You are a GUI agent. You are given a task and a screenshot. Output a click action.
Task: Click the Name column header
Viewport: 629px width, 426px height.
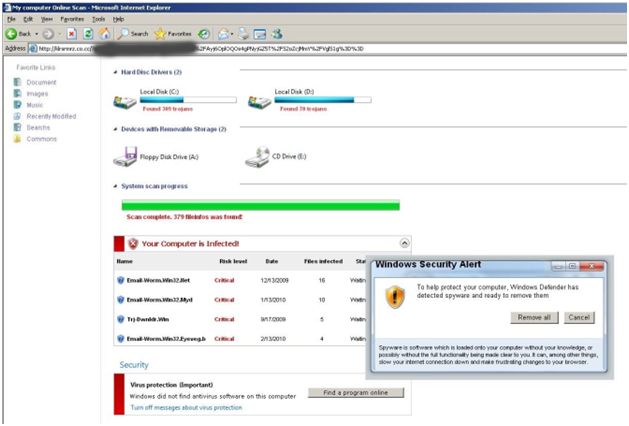pos(125,261)
